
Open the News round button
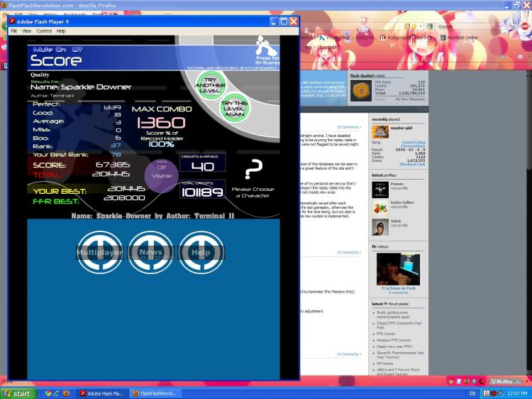150,252
